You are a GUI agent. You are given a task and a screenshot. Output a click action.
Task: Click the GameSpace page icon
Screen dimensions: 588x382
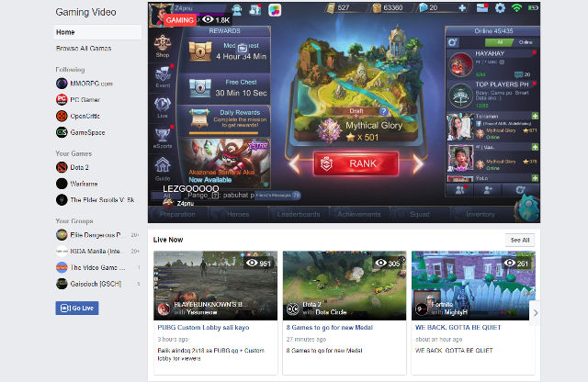pos(62,132)
